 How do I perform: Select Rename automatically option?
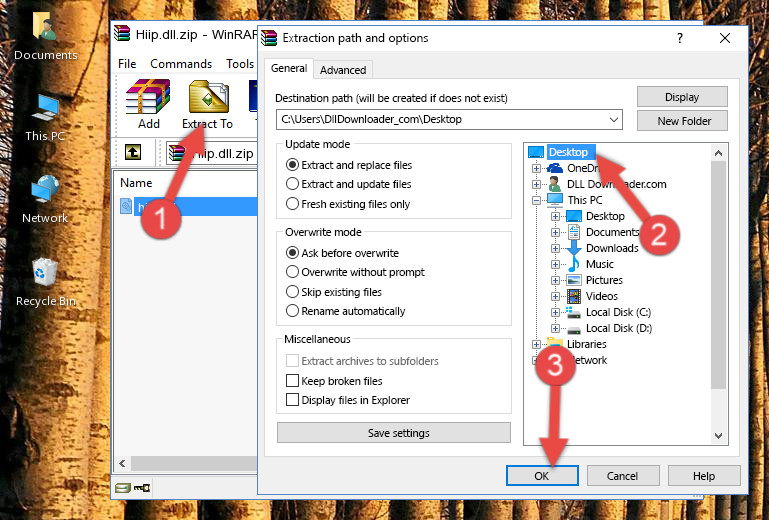coord(292,311)
